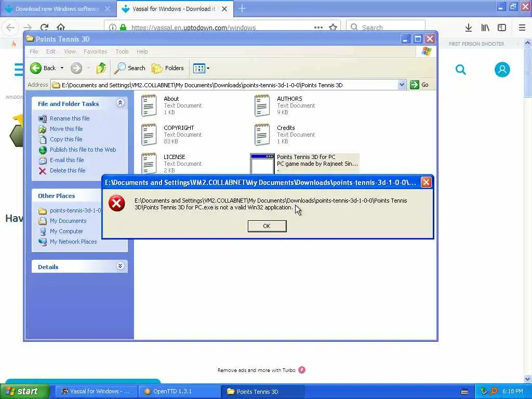Switch to Vassal for Windows taskbar item

pyautogui.click(x=96, y=392)
